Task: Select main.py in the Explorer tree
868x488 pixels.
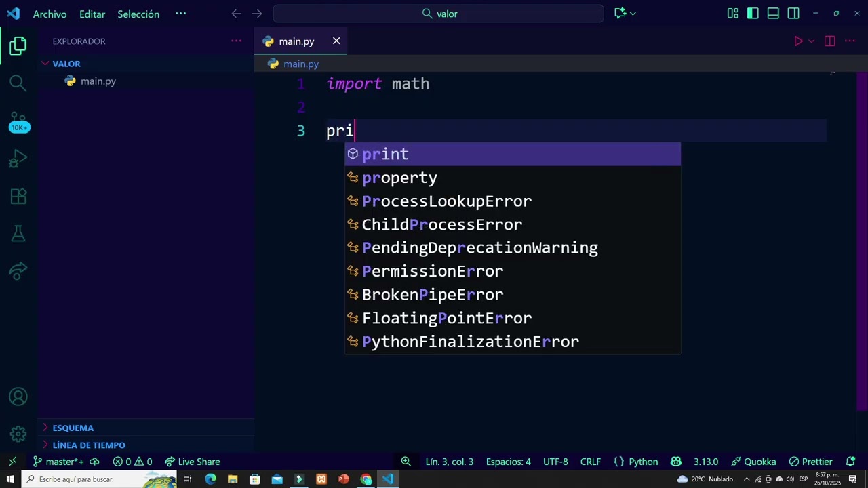Action: tap(146, 81)
